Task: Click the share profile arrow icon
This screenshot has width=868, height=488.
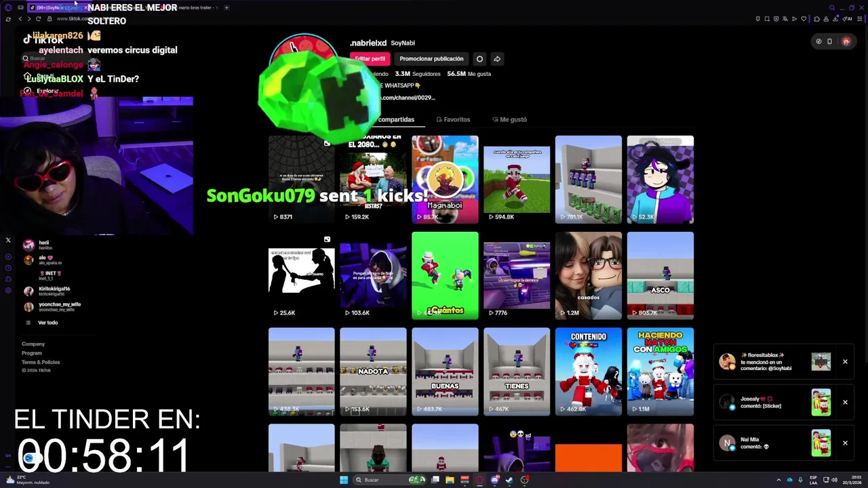Action: click(497, 59)
